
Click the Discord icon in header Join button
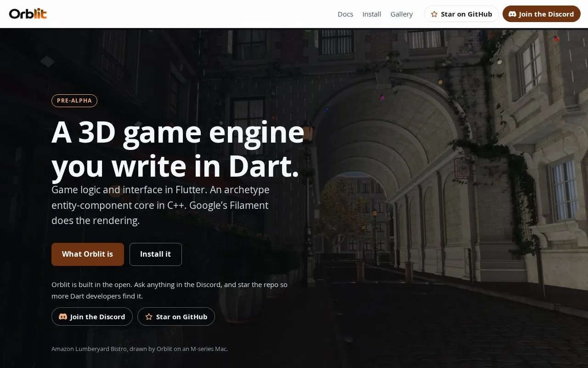coord(512,14)
